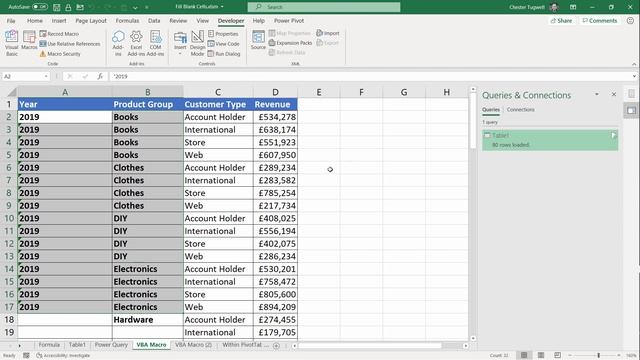Click the Select All corner triangle
Screen dimensions: 640x360
point(12,92)
